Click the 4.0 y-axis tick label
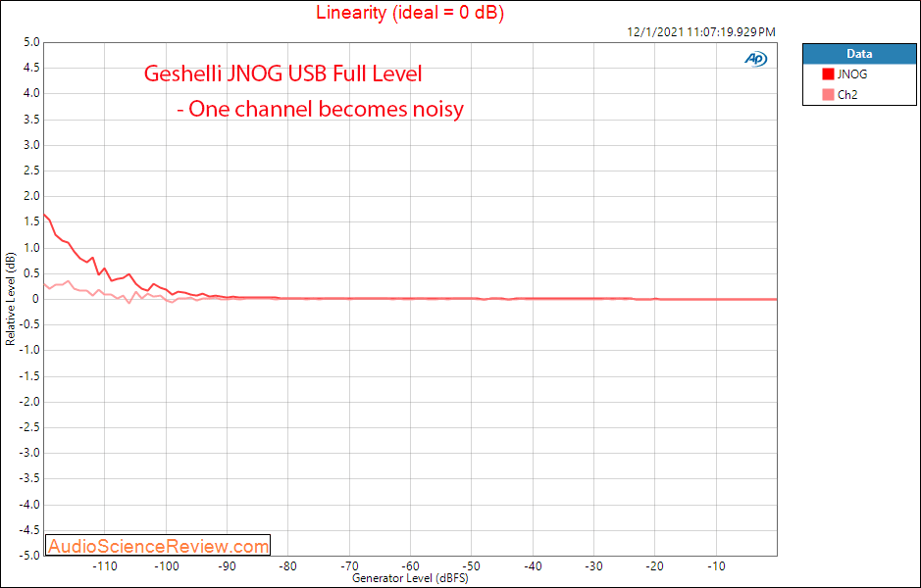 pos(32,93)
